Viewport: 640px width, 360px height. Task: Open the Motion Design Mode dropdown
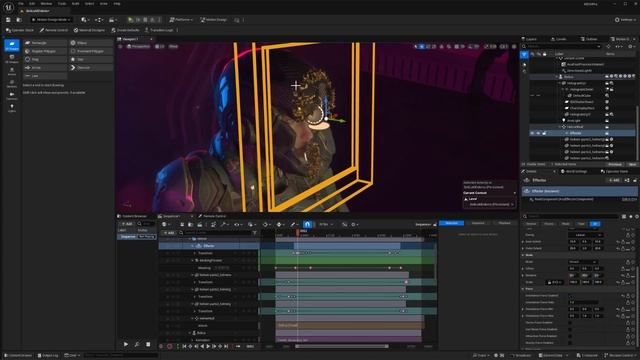(x=51, y=20)
